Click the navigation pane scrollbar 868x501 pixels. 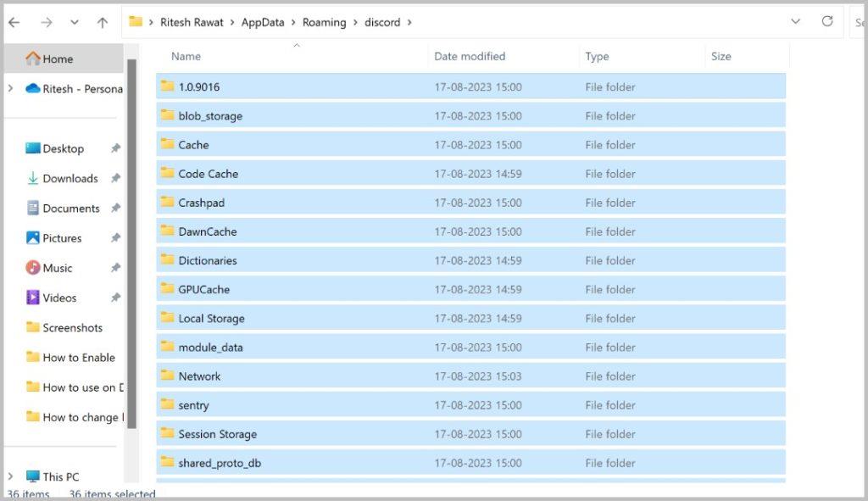click(131, 243)
